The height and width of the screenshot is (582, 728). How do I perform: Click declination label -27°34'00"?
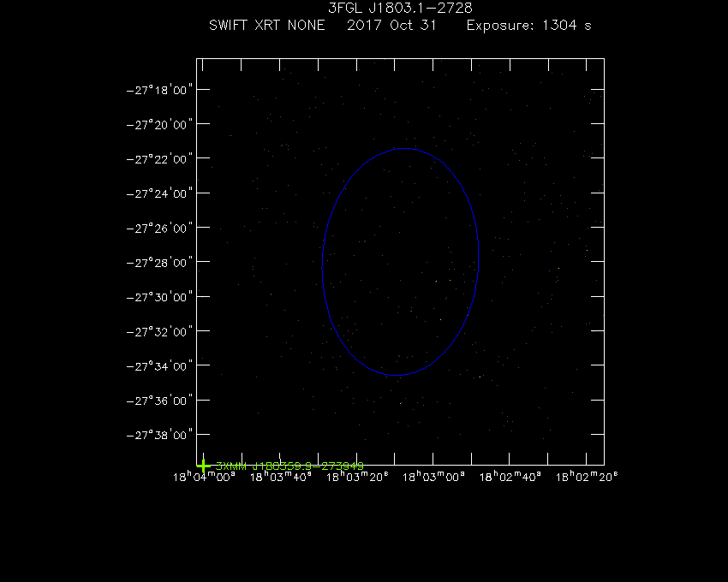[x=159, y=366]
